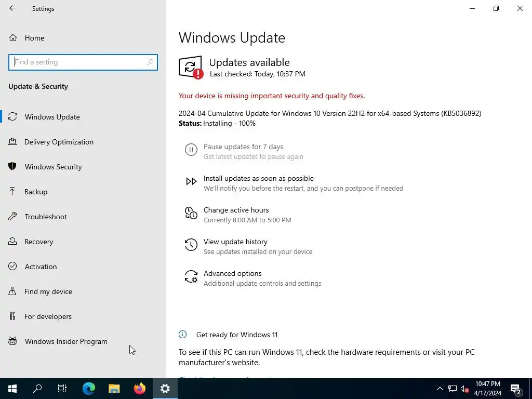Click Currently 8:00 AM to 5:00 PM text

[x=247, y=220]
